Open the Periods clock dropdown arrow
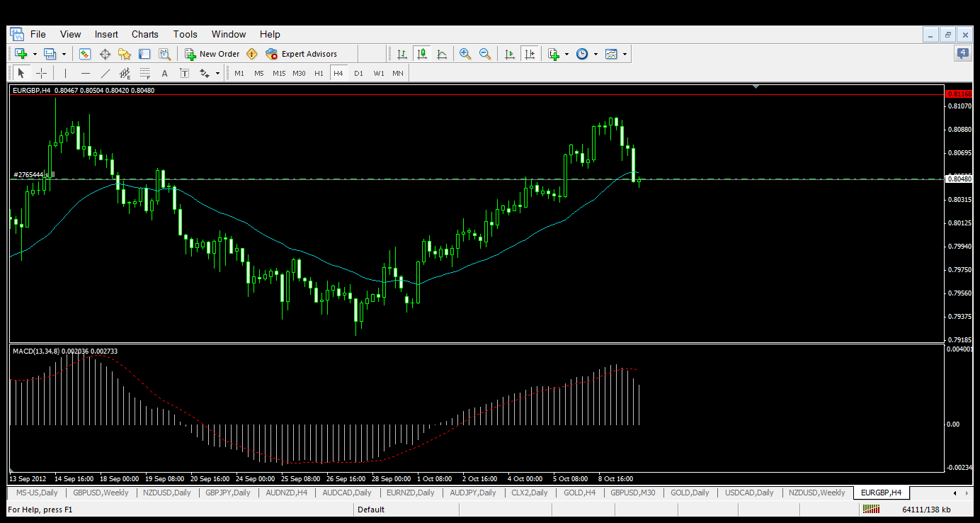This screenshot has width=980, height=523. (x=596, y=54)
